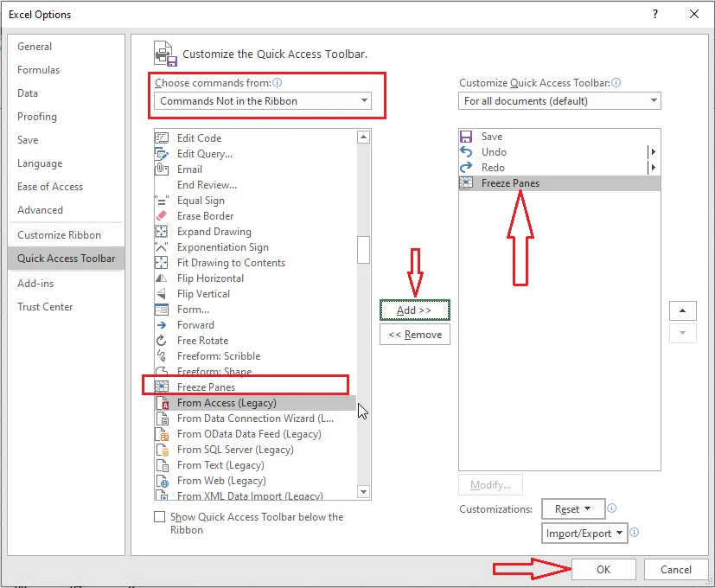Viewport: 715px width, 588px height.
Task: Click the Undo icon in toolbar list
Action: (466, 152)
